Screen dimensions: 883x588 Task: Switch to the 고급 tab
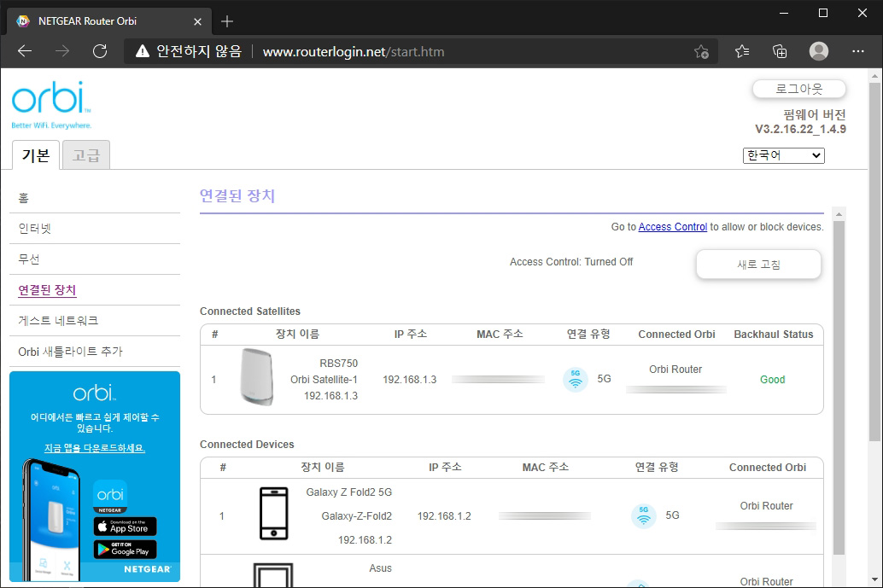pyautogui.click(x=86, y=154)
